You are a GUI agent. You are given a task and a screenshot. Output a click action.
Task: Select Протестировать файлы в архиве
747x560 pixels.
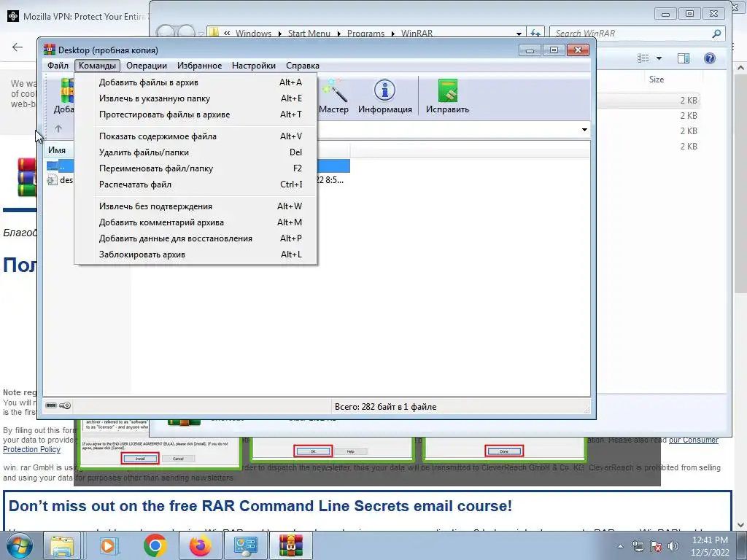pyautogui.click(x=196, y=114)
